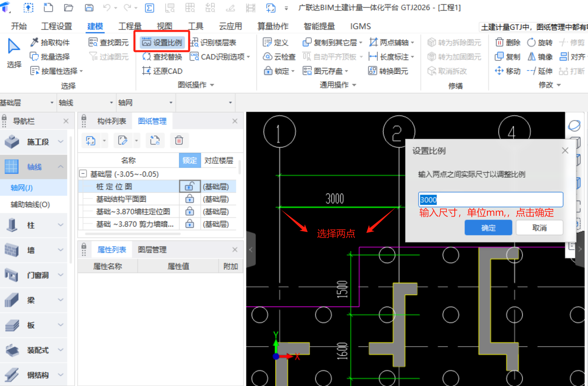Click the dimension input field showing 3000
The width and height of the screenshot is (588, 386).
(490, 200)
